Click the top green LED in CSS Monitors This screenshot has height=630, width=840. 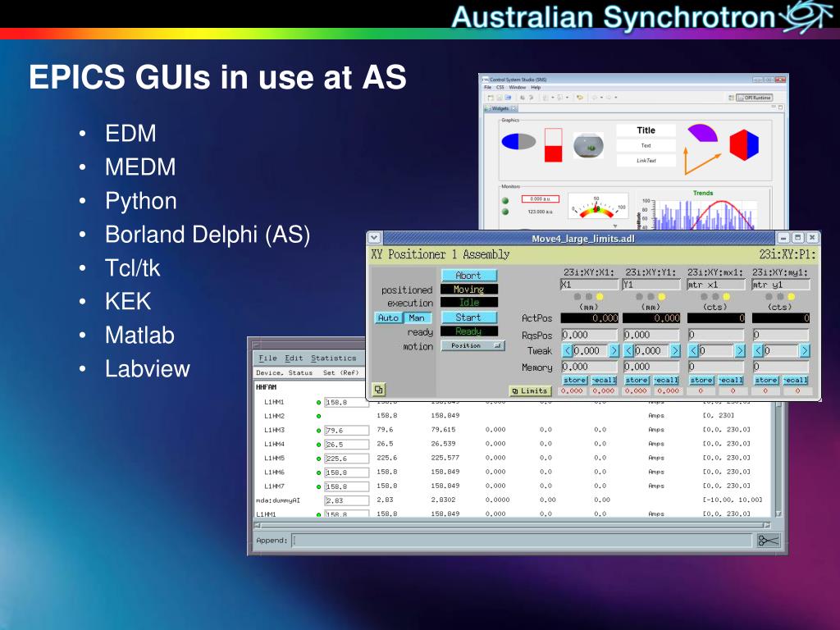click(x=505, y=201)
